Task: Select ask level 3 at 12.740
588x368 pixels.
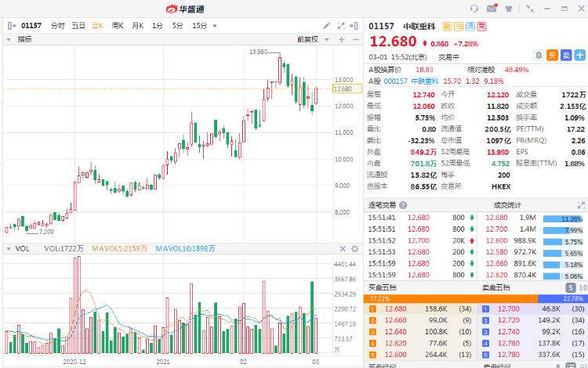Action: tap(533, 332)
